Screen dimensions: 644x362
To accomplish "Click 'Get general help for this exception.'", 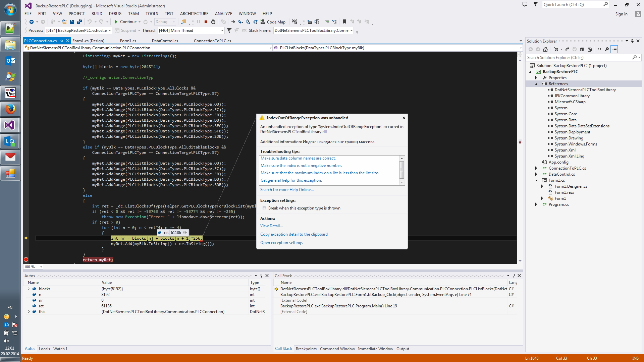I will click(291, 180).
